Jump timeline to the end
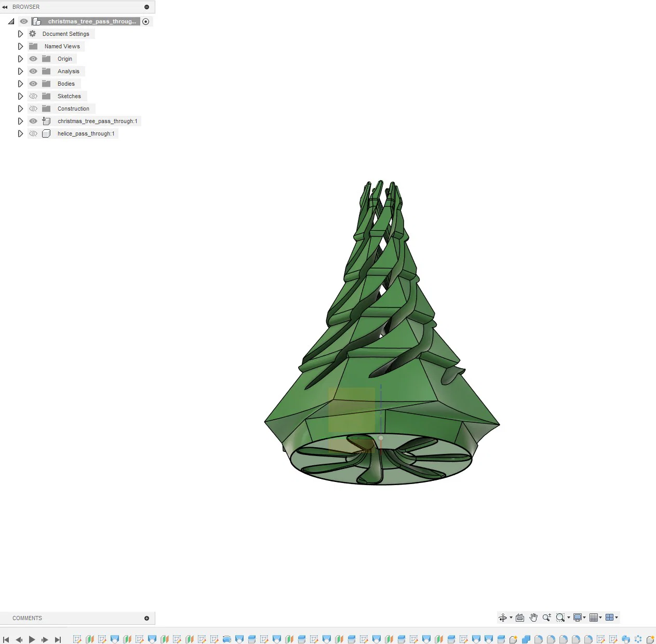 tap(58, 640)
